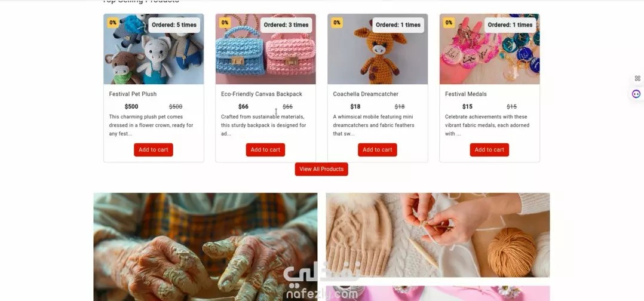Open the Festival Medals keychain image
644x301 pixels.
[490, 50]
